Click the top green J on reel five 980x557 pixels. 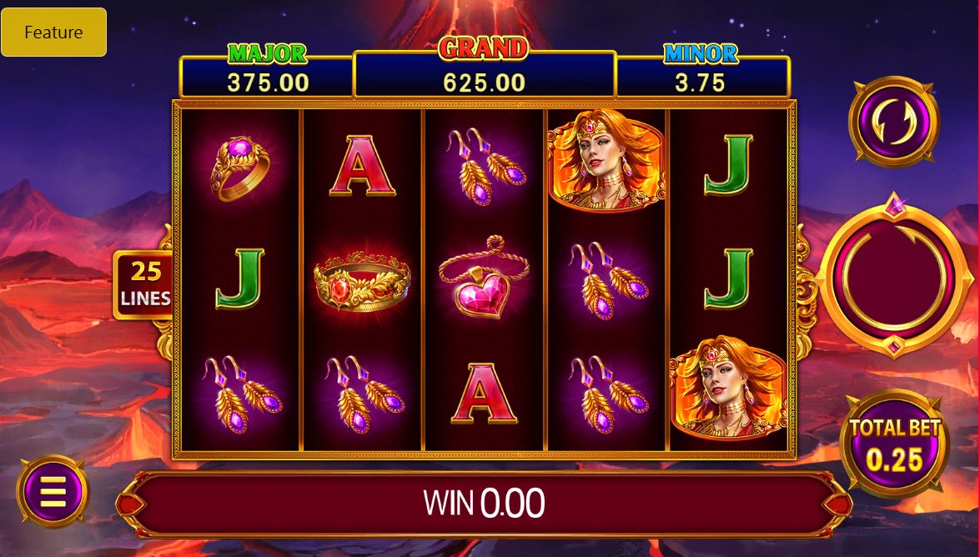[729, 165]
